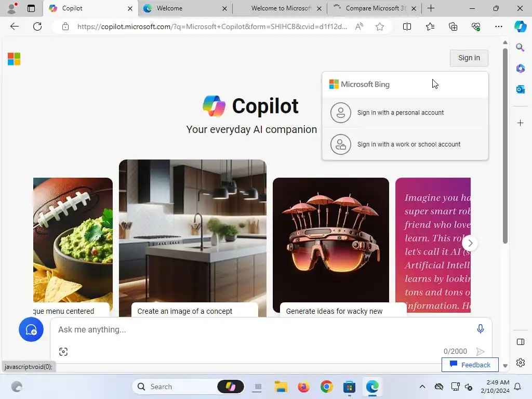Click the Sign in button
This screenshot has width=532, height=399.
tap(469, 58)
